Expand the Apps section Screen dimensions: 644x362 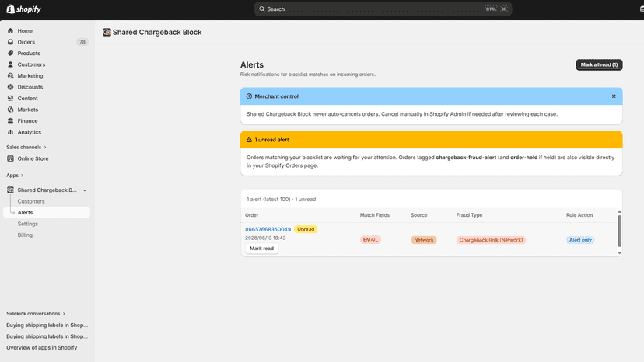(15, 176)
